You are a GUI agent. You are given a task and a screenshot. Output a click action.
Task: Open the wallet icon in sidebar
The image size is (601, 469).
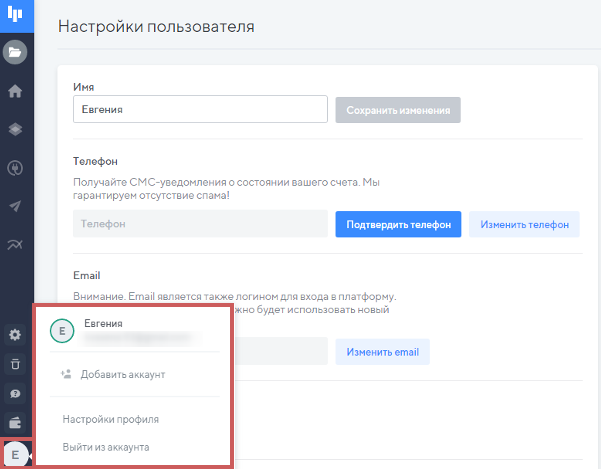[16, 422]
